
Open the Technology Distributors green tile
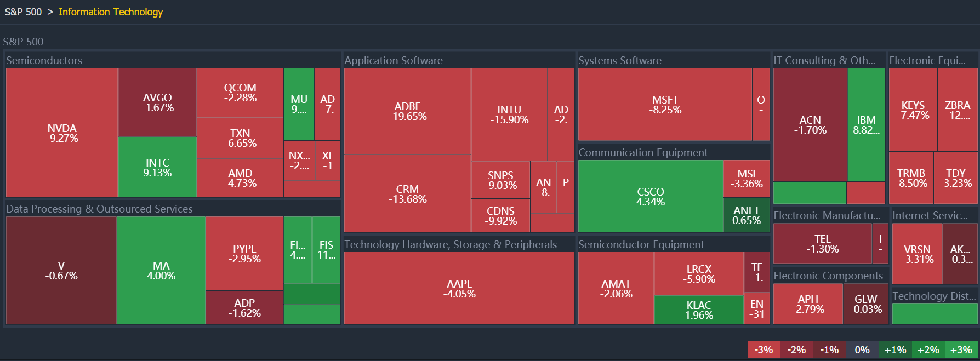(x=935, y=314)
